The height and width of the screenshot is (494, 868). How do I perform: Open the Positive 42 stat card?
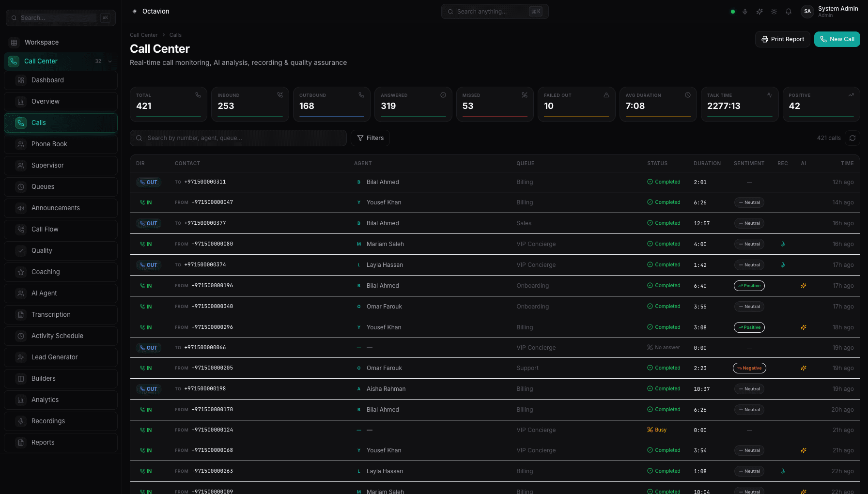click(x=821, y=104)
